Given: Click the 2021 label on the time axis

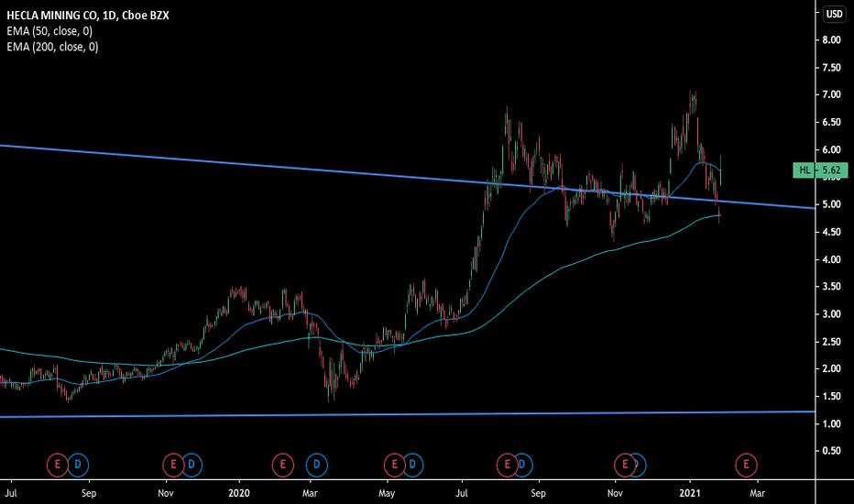Looking at the screenshot, I should [689, 493].
